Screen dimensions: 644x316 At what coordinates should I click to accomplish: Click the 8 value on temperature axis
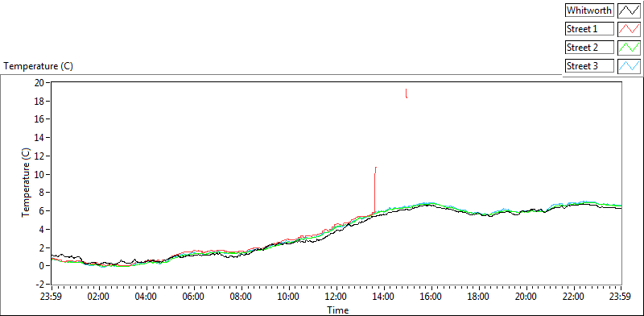[x=43, y=193]
